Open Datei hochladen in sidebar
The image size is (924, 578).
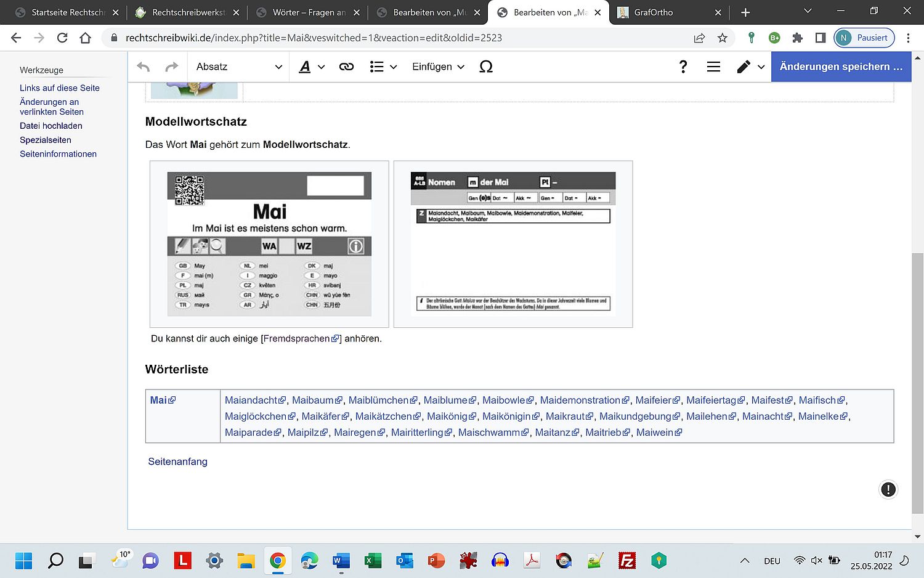pos(51,126)
